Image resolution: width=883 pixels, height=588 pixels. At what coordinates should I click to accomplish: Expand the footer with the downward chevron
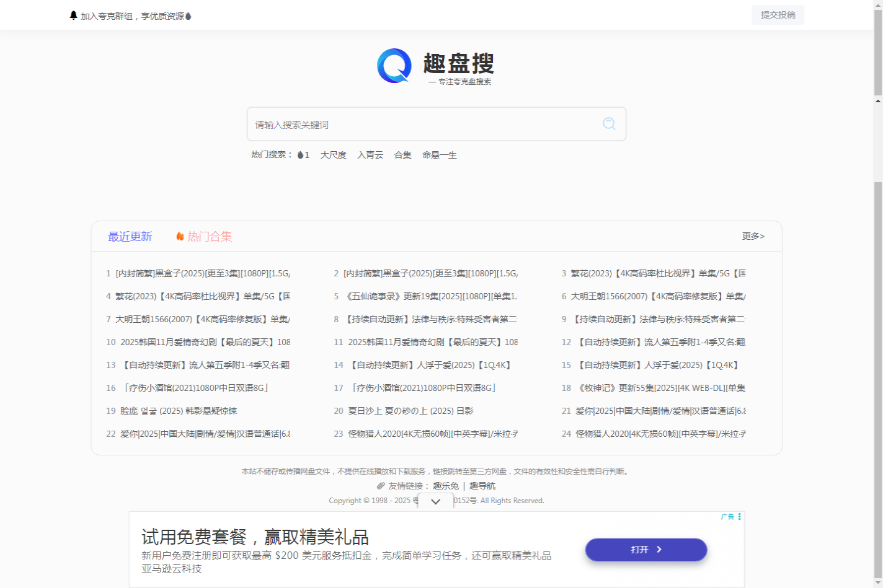(x=435, y=501)
